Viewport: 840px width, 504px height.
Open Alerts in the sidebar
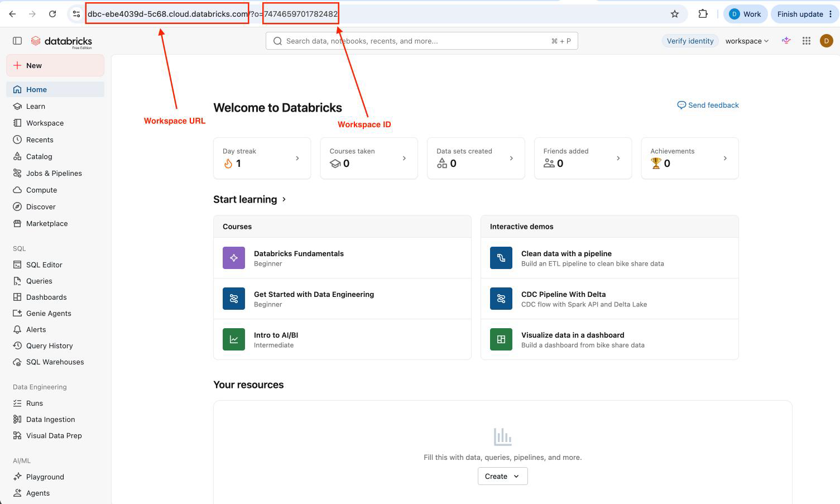[x=55, y=329]
